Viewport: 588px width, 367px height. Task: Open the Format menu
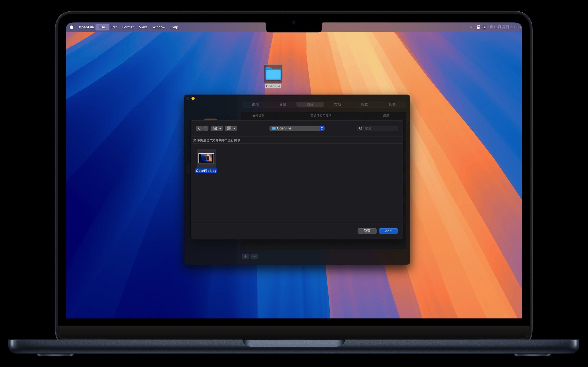click(128, 27)
